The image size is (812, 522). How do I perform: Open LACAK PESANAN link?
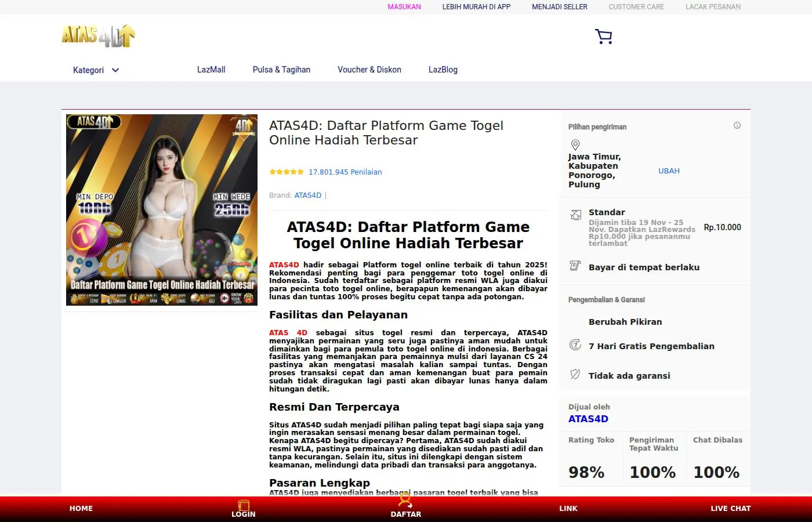[x=713, y=7]
